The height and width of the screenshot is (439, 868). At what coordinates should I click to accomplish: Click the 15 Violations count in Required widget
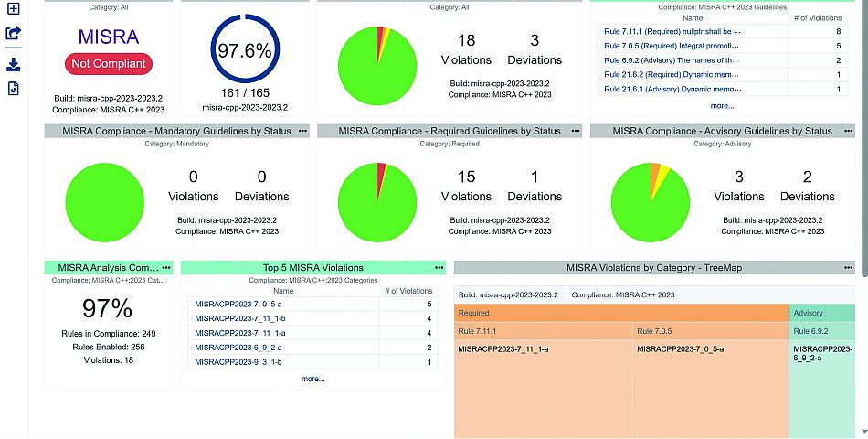pos(466,187)
